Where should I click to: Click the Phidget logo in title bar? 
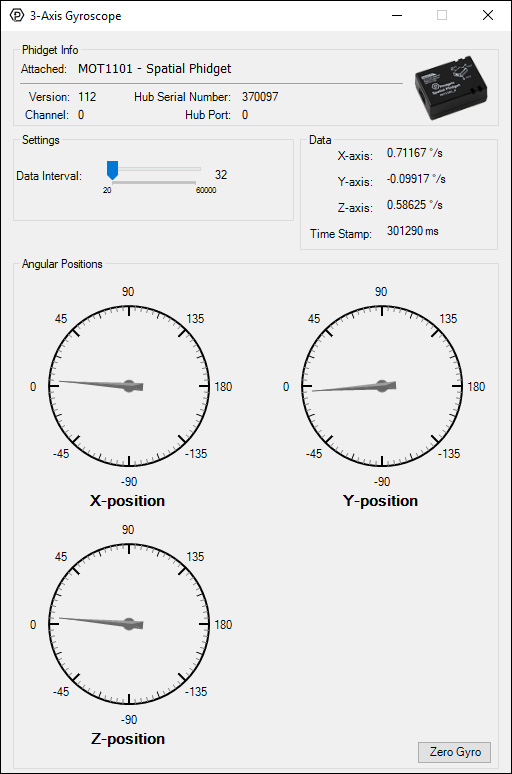17,15
